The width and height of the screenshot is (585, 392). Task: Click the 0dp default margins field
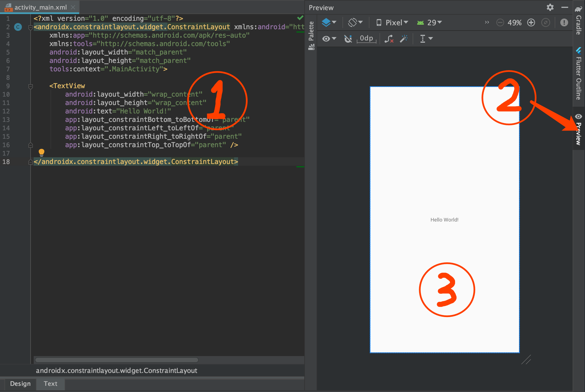[x=366, y=38]
